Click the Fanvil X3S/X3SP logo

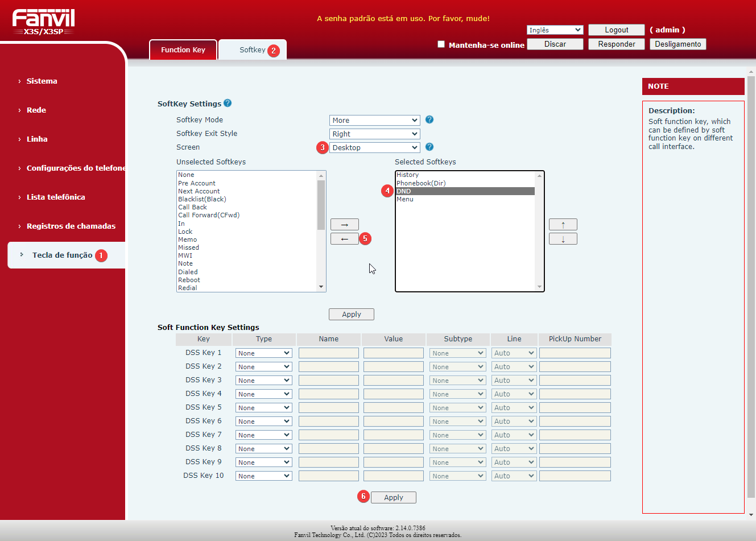(x=44, y=22)
